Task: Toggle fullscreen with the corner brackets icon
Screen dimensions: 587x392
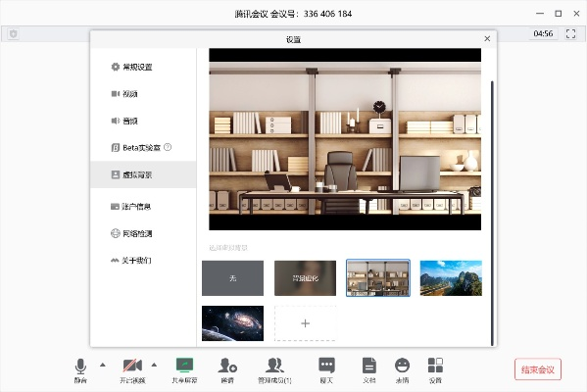Action: (x=570, y=33)
